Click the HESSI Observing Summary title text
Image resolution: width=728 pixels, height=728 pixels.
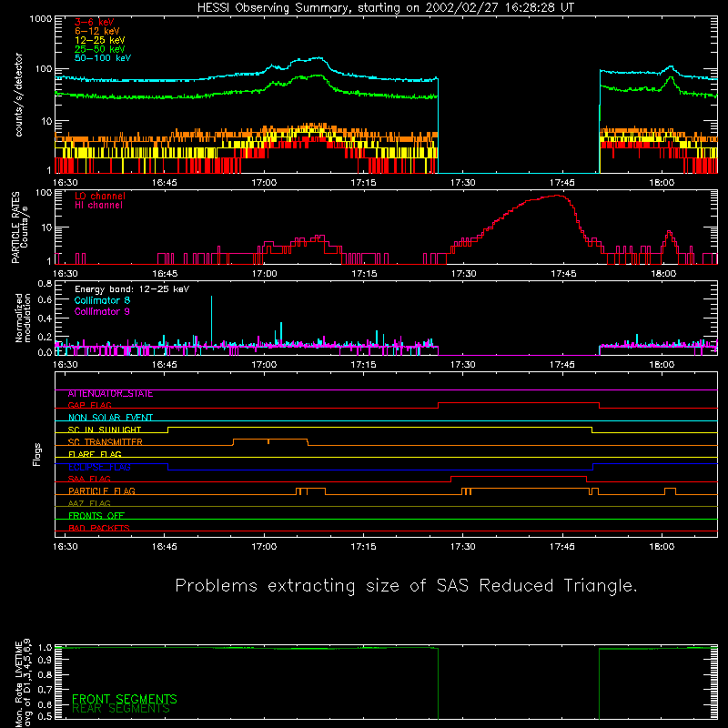pos(385,8)
